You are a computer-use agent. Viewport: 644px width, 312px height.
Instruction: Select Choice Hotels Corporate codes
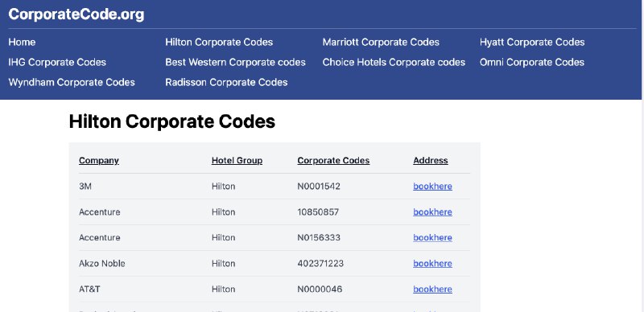coord(394,63)
